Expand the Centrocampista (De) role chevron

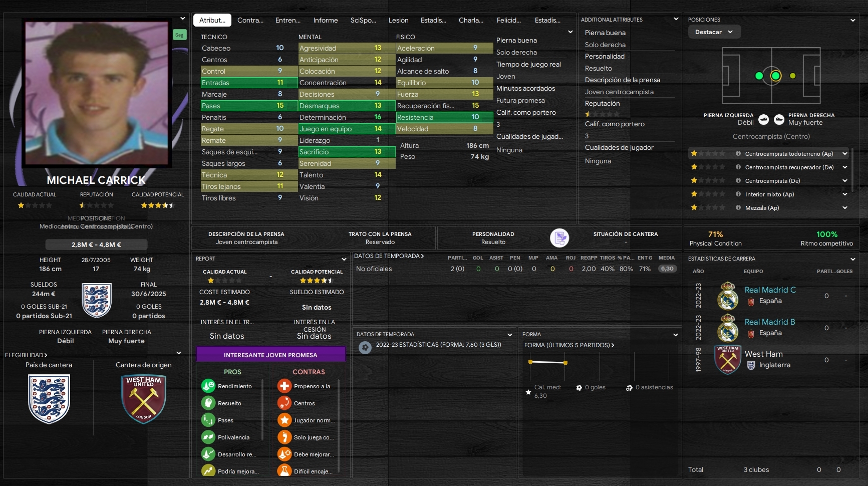click(845, 181)
